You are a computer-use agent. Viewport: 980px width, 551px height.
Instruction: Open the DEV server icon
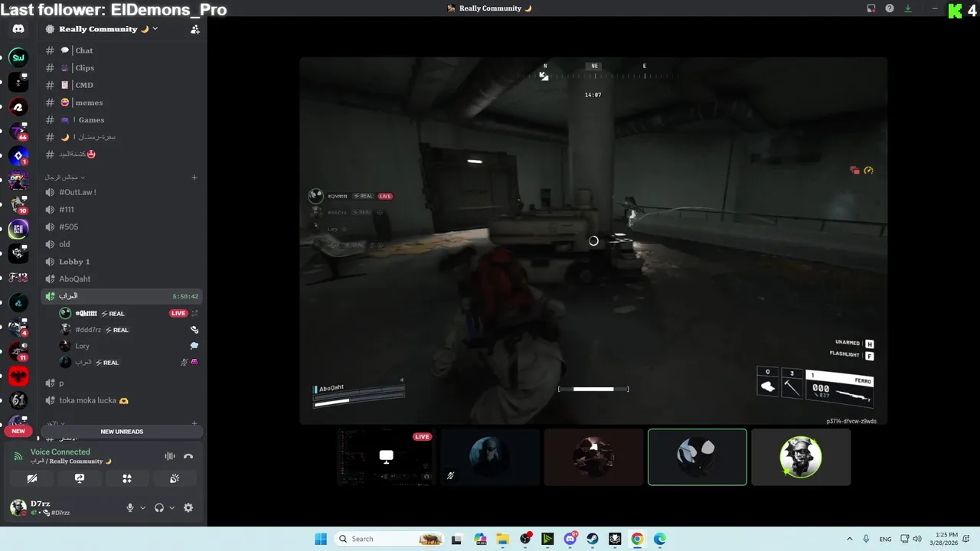[x=18, y=180]
